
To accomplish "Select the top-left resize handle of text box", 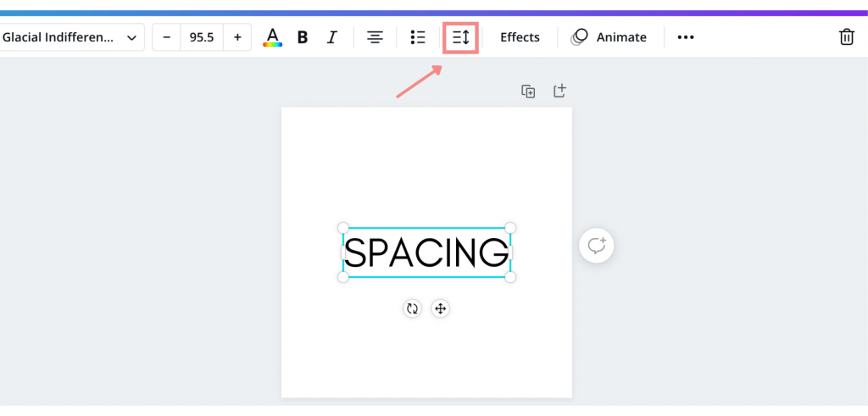I will (x=343, y=228).
